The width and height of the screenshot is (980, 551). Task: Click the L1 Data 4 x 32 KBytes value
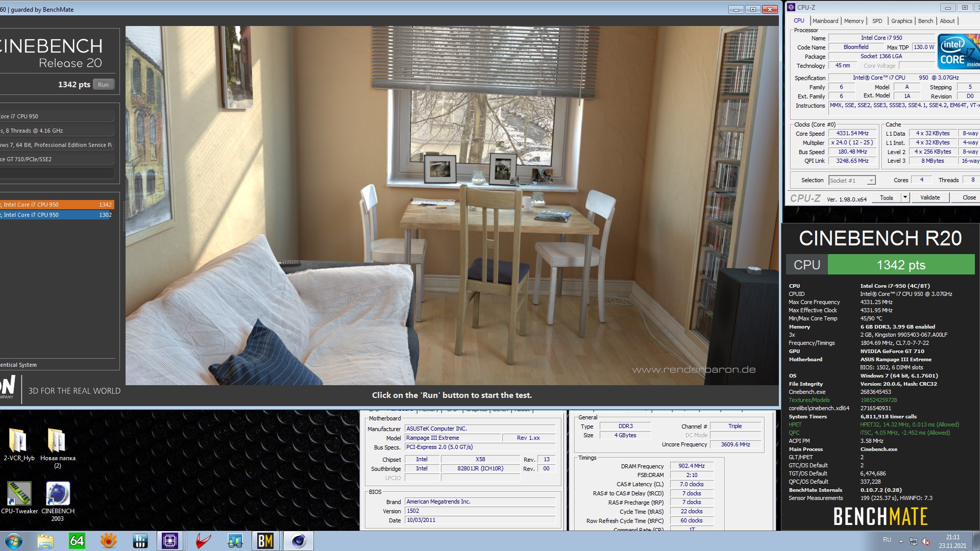coord(933,134)
